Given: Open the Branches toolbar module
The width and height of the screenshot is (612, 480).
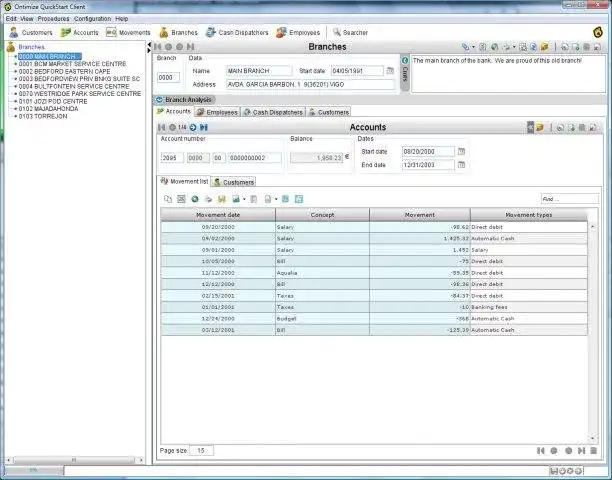Looking at the screenshot, I should 178,33.
